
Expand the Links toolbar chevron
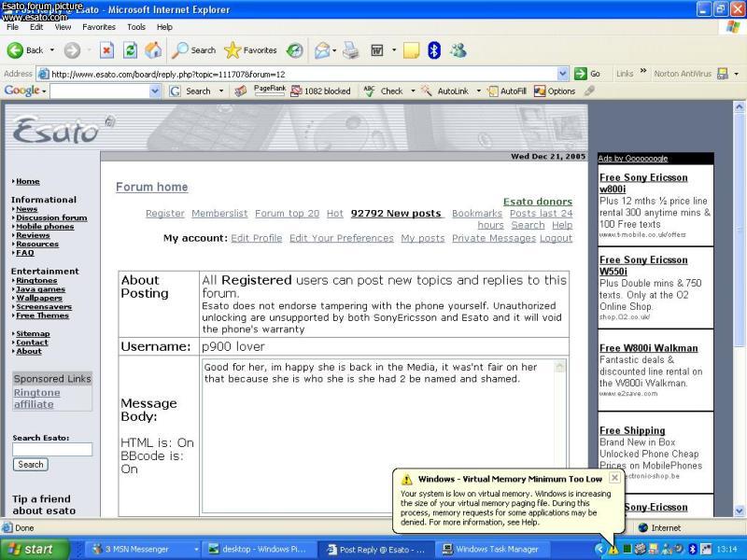coord(643,72)
